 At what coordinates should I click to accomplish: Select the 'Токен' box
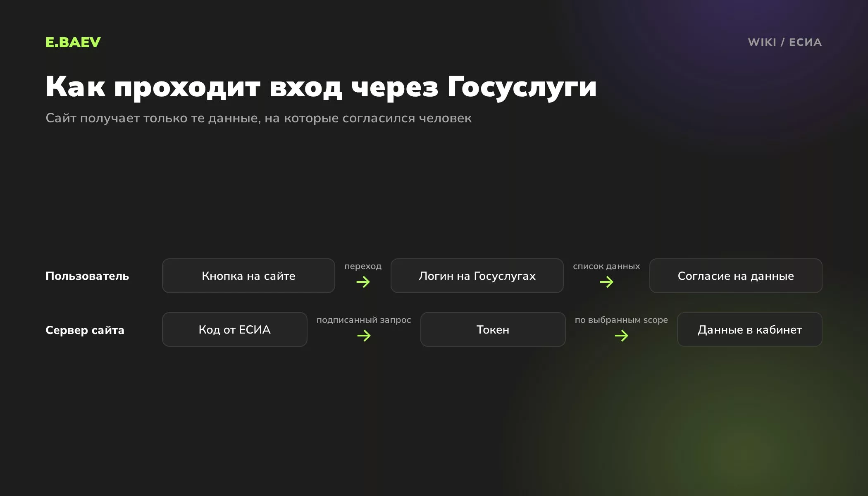493,329
